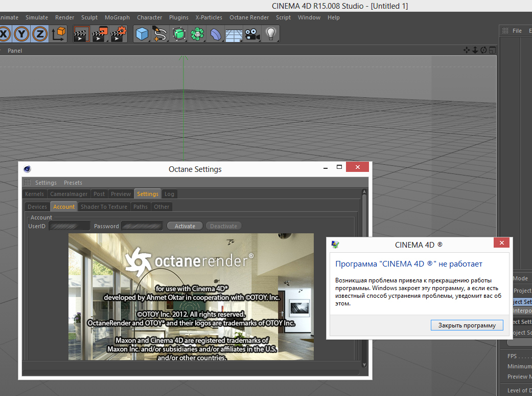
Task: Open the Paths sub-tab
Action: (x=141, y=207)
